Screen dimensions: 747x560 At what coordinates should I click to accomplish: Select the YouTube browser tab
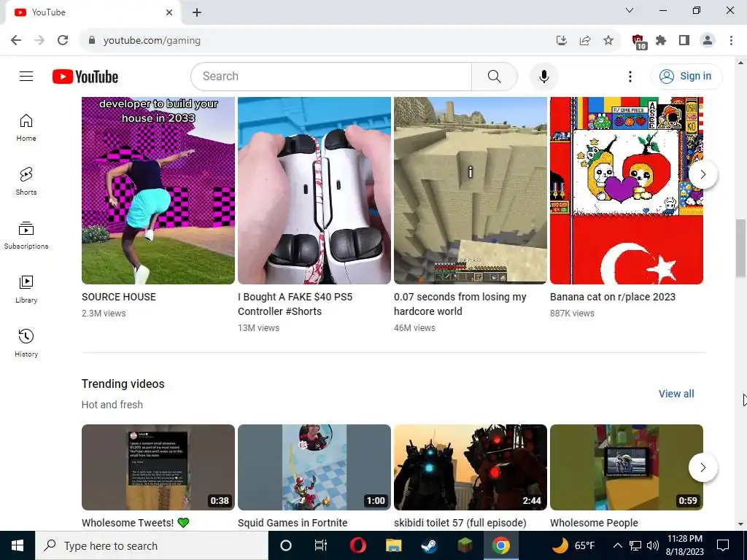click(x=93, y=12)
